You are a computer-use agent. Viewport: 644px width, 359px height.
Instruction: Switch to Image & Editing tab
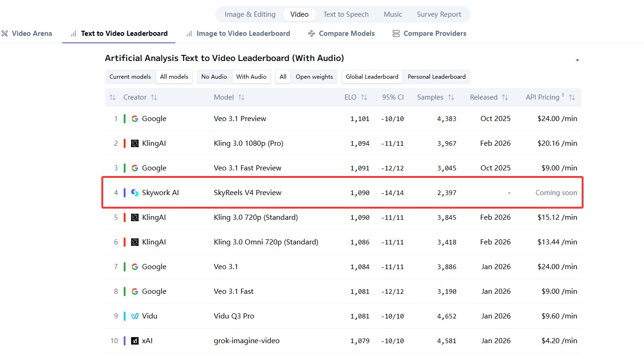click(250, 14)
